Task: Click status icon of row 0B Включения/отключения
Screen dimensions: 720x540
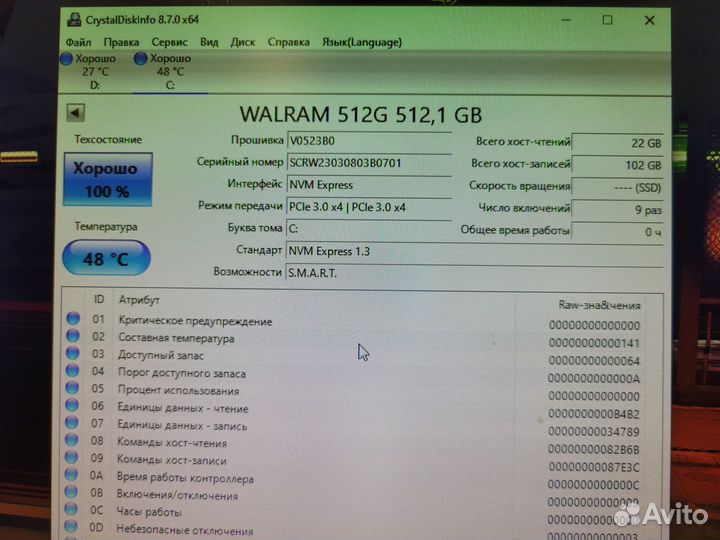Action: [x=71, y=492]
